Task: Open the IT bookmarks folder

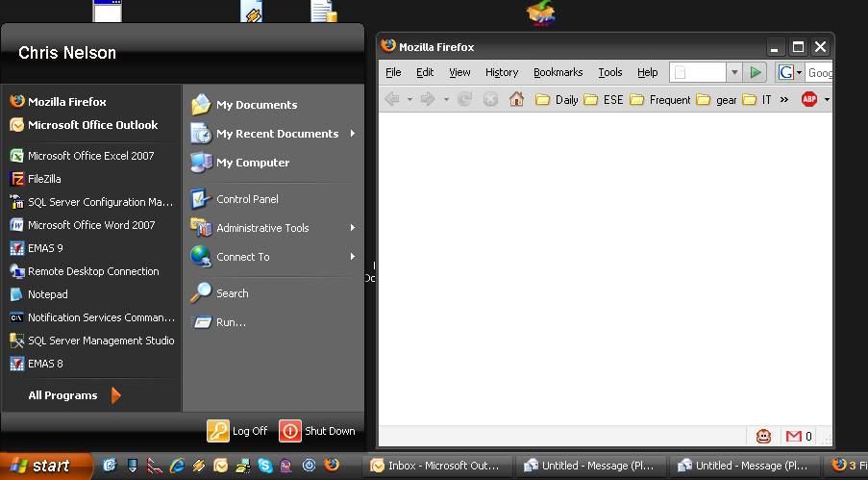Action: 756,100
